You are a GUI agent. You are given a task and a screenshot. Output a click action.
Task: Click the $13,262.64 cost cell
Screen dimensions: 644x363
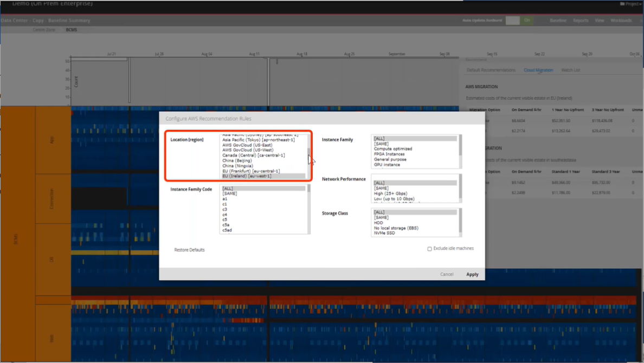pos(562,131)
